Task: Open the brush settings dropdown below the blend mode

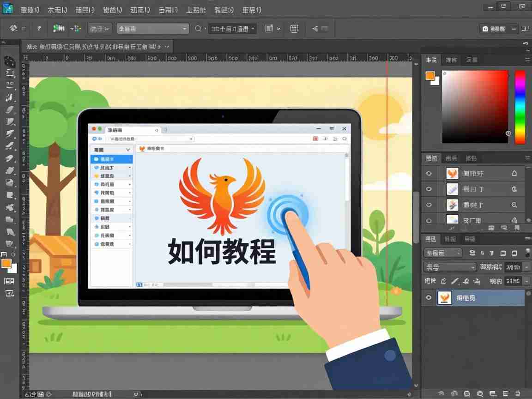Action: point(450,266)
